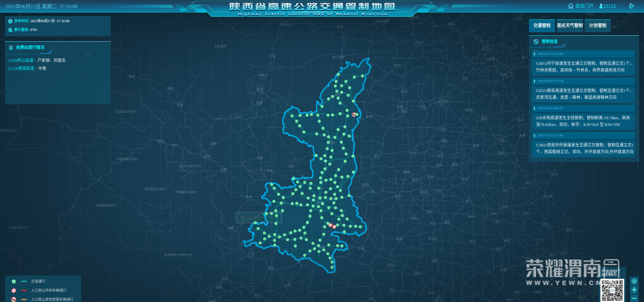Open the G4015丹宁高速 control notice

[583, 66]
